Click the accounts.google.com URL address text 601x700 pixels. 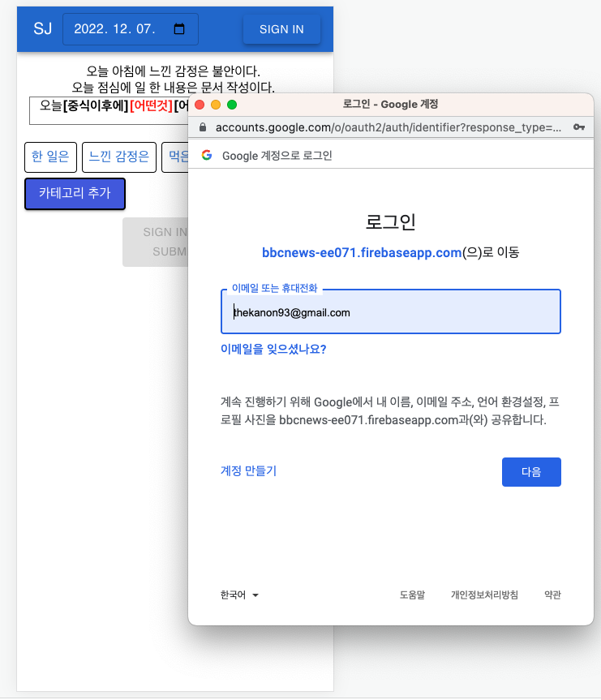(x=388, y=127)
